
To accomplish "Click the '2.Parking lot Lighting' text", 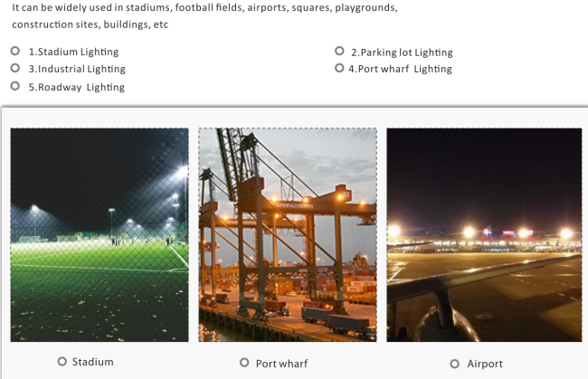I will coord(402,52).
